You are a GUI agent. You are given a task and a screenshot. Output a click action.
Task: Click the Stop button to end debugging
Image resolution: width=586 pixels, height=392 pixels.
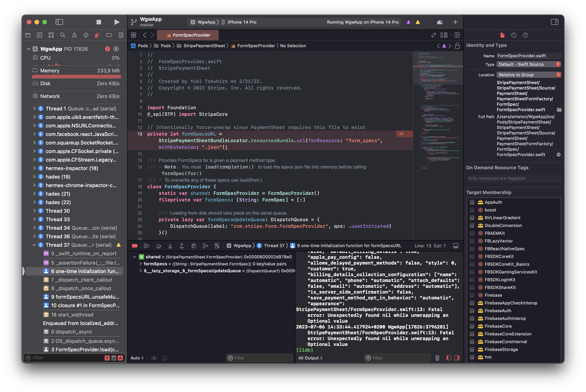point(99,22)
